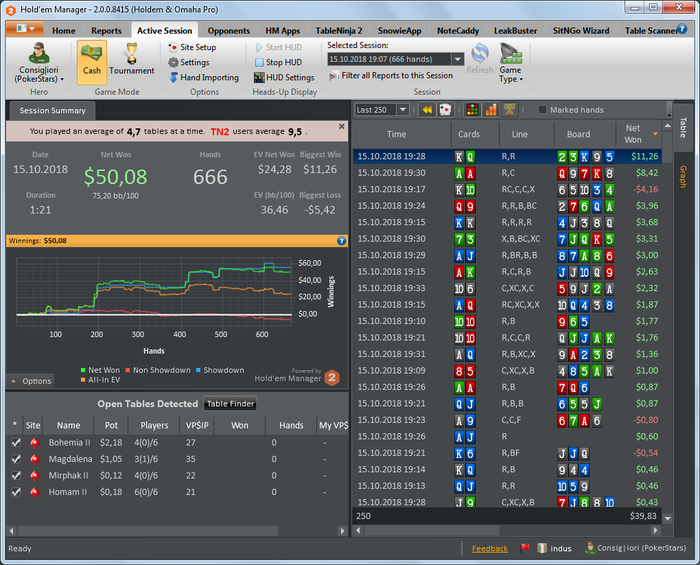Sort hands by Net Won column
700x565 pixels.
[x=638, y=134]
